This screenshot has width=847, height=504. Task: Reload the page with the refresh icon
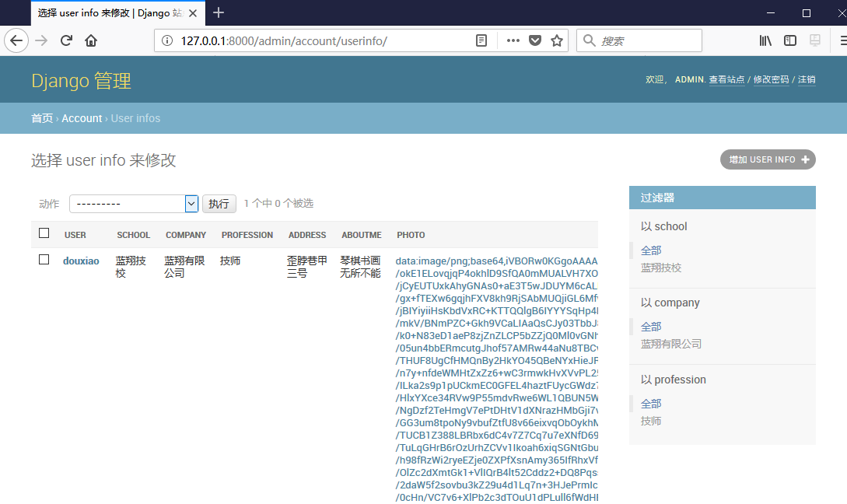coord(66,40)
